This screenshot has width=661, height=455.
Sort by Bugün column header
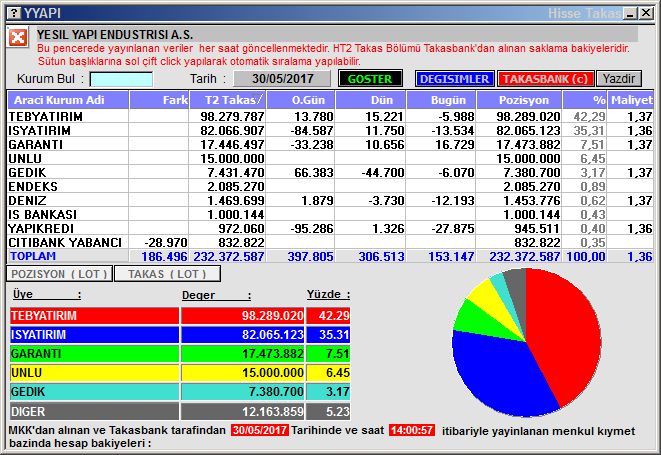pos(441,100)
